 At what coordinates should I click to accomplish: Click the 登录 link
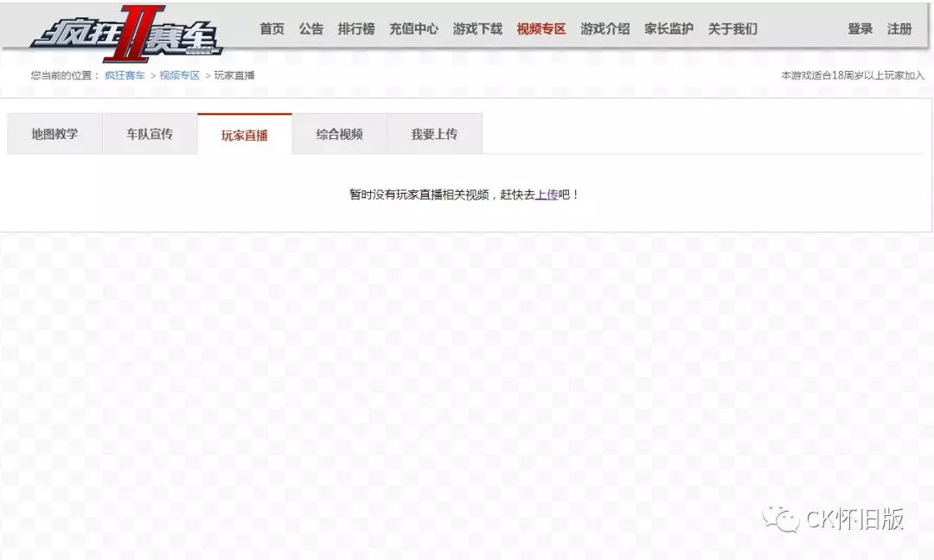tap(860, 29)
